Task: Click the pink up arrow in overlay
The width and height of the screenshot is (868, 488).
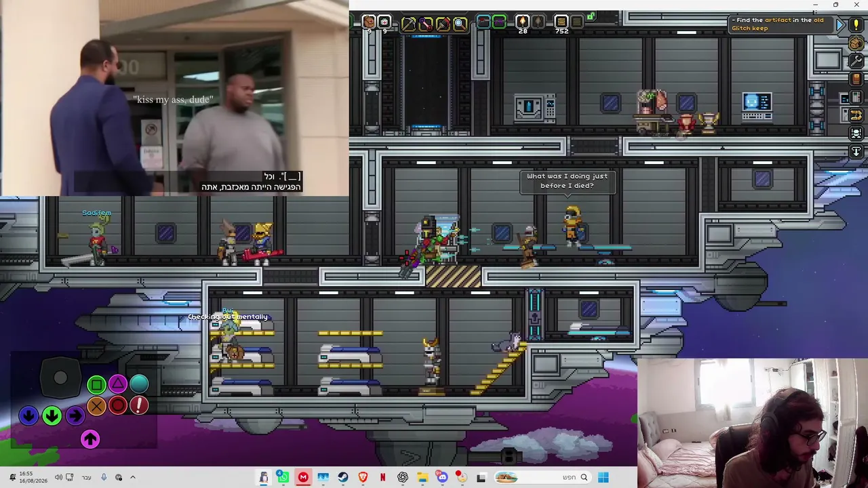Action: coord(90,439)
